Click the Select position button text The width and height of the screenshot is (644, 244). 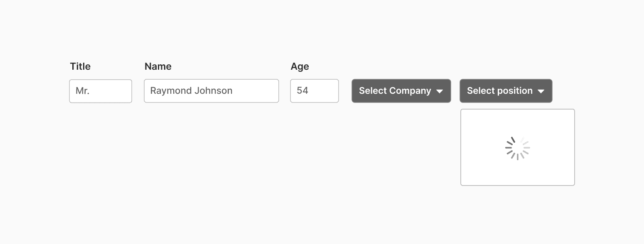(500, 91)
